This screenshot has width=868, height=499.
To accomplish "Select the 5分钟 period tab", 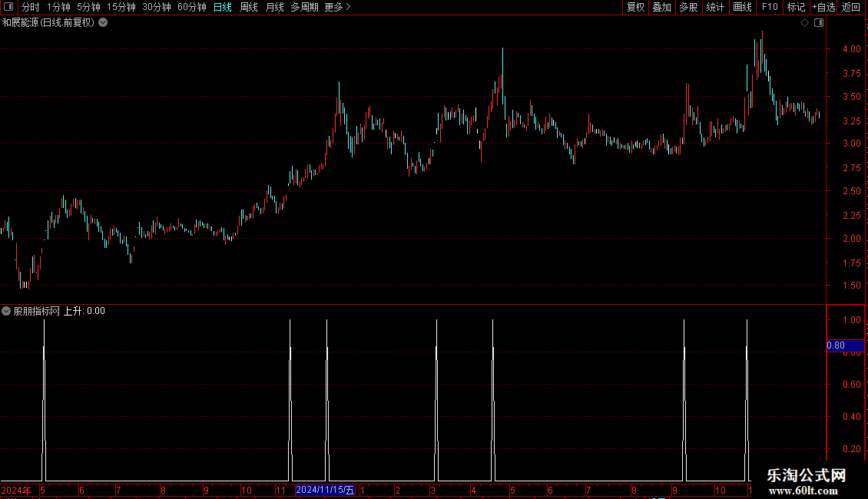I will (x=88, y=7).
